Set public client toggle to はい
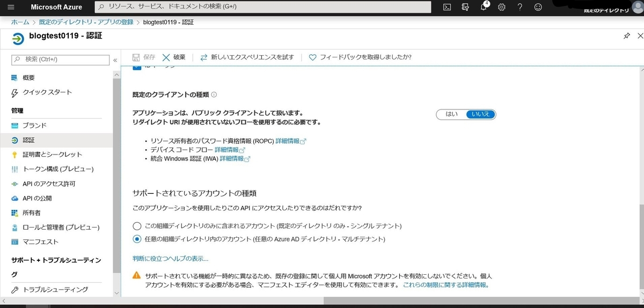 click(451, 114)
